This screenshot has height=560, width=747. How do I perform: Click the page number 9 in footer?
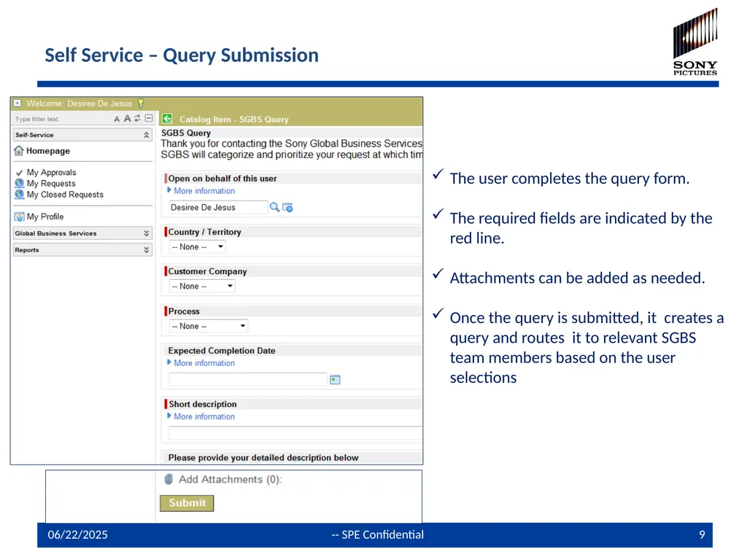[702, 534]
